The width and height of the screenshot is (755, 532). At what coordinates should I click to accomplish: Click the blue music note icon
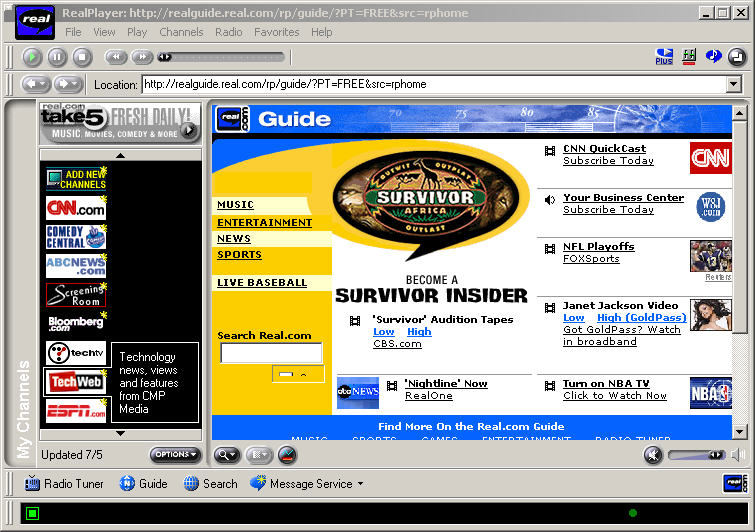pos(713,57)
